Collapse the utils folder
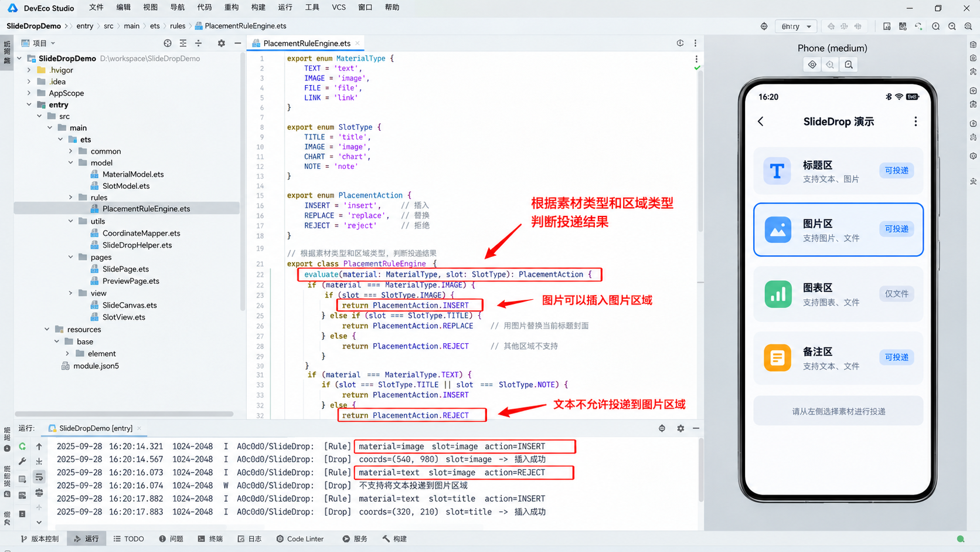Screen dimensions: 980x552 71,221
